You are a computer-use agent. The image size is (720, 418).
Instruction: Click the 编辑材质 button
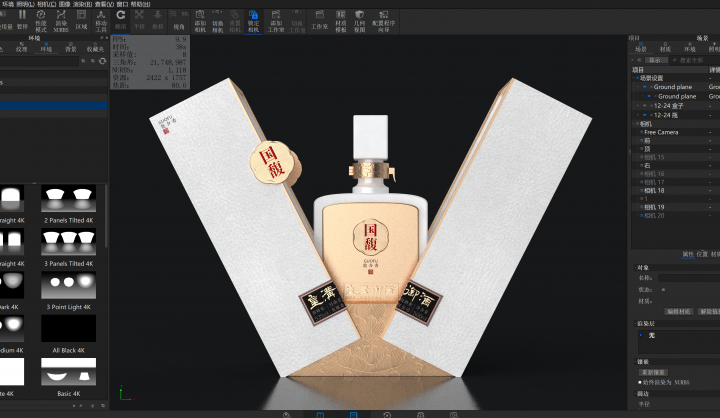coord(679,311)
